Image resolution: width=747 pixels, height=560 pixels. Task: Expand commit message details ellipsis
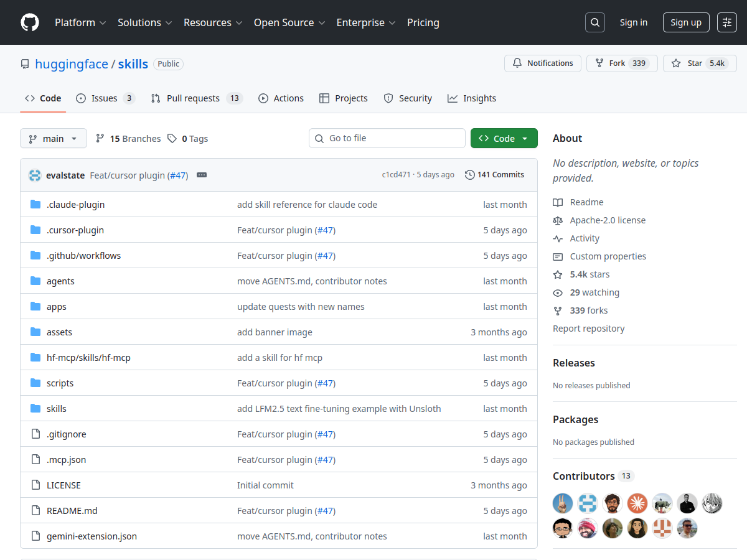[202, 175]
